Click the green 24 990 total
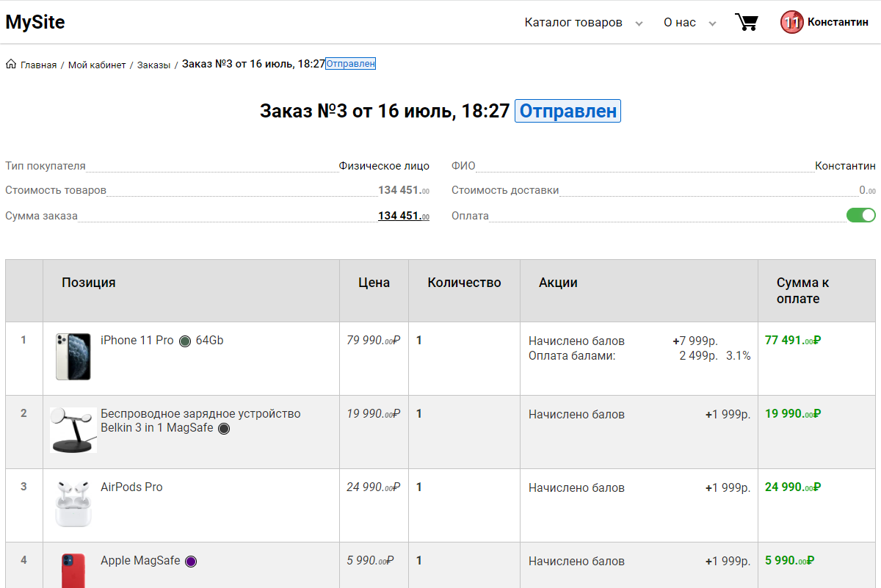 [x=793, y=487]
